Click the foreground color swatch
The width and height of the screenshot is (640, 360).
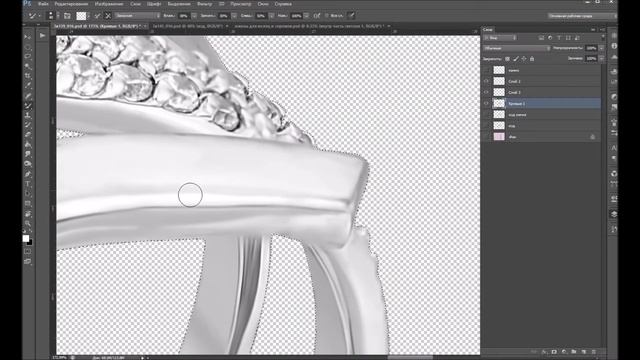(26, 238)
